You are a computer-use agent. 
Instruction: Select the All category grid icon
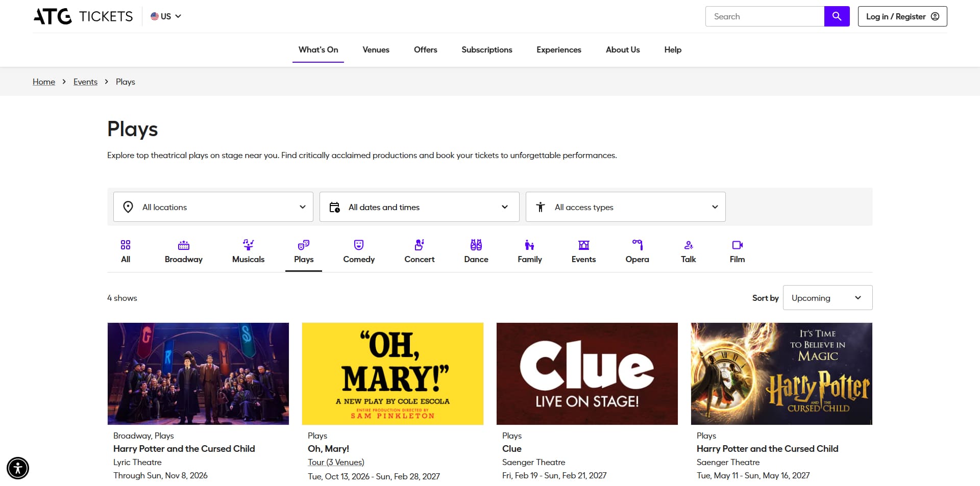(x=126, y=245)
